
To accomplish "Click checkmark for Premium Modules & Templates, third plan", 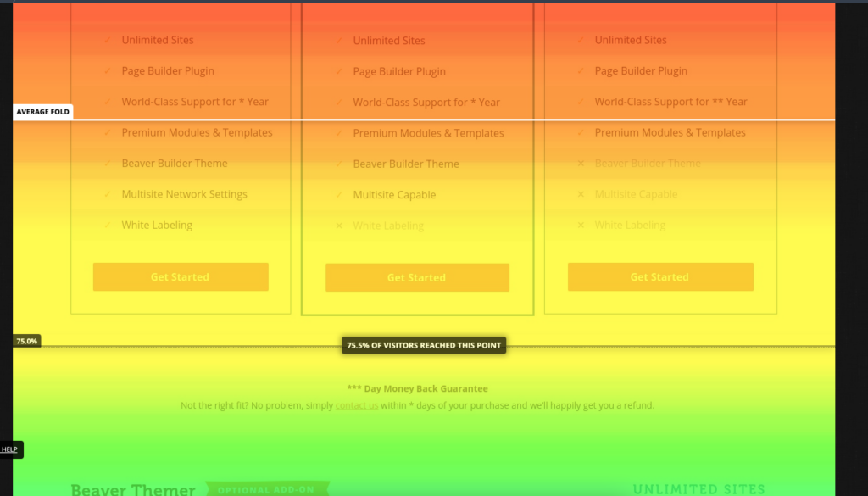I will [580, 132].
